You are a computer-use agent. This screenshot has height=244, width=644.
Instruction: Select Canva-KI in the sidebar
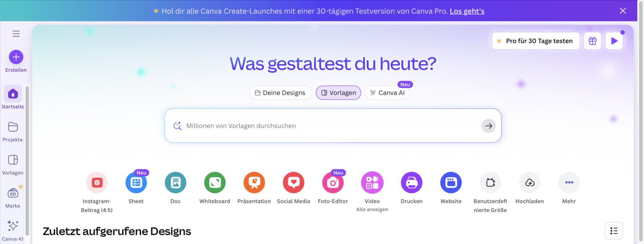pyautogui.click(x=13, y=230)
